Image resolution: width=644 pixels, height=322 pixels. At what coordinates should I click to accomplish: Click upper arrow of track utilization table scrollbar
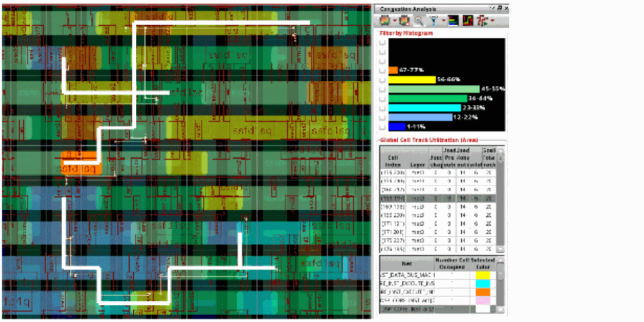(500, 149)
